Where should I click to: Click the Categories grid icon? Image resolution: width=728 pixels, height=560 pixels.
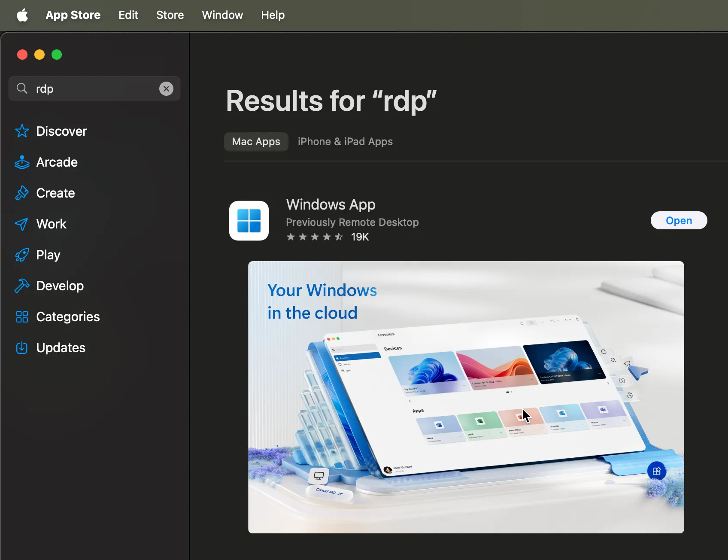[x=22, y=317]
